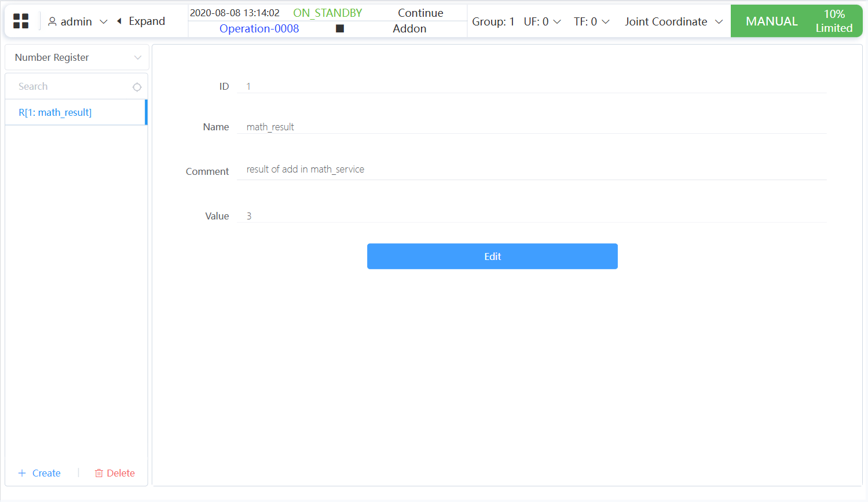Click the search target icon
Screen dimensions: 868x502
click(137, 87)
